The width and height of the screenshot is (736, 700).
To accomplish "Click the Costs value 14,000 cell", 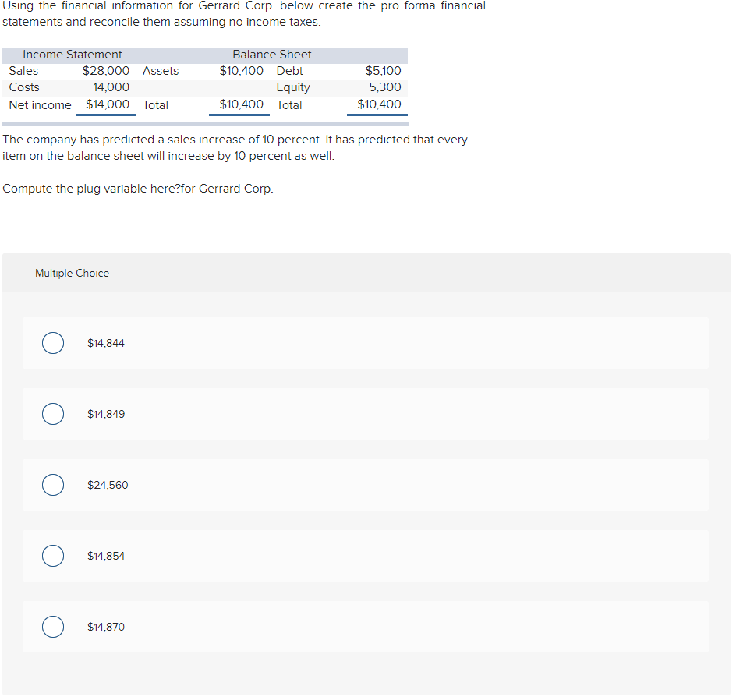I will pos(111,87).
